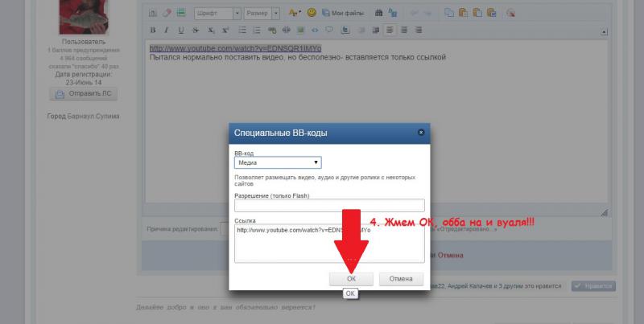Click the YouTube link in editor text

[235, 48]
